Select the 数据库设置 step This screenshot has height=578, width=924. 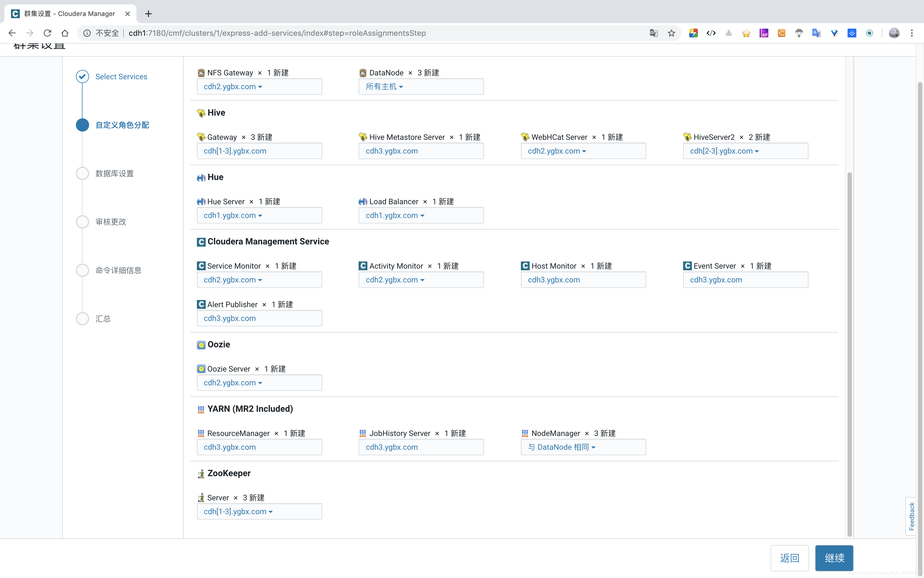pos(115,174)
